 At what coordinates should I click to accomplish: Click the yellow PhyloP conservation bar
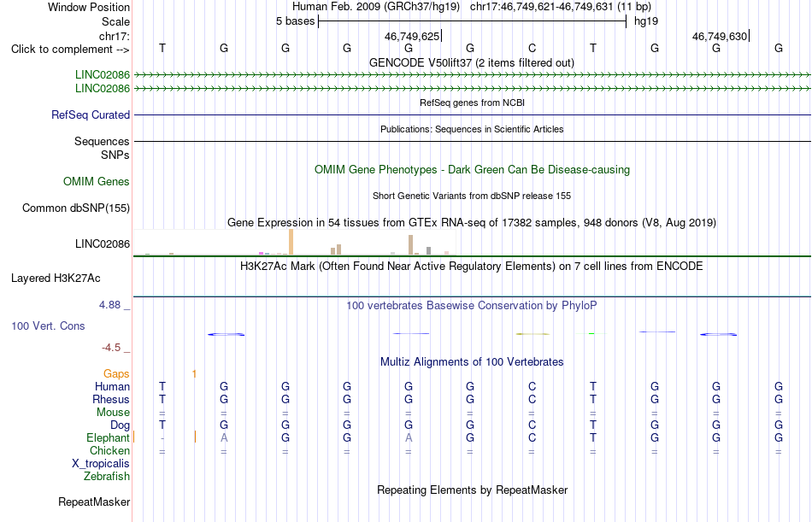point(533,334)
